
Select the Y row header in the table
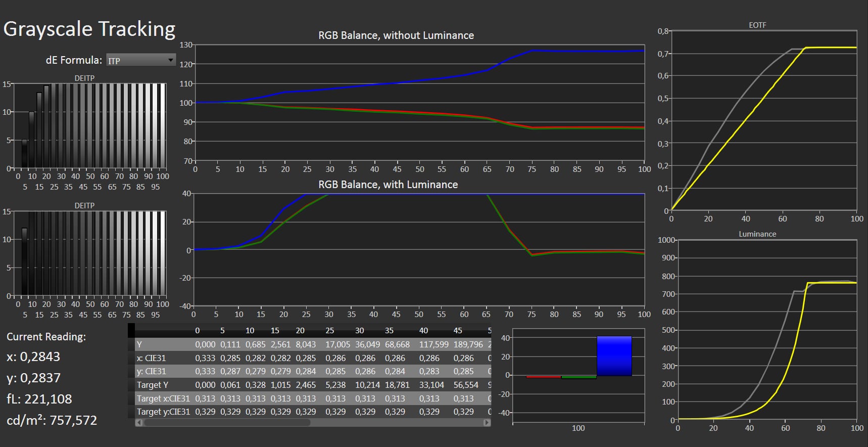click(139, 344)
